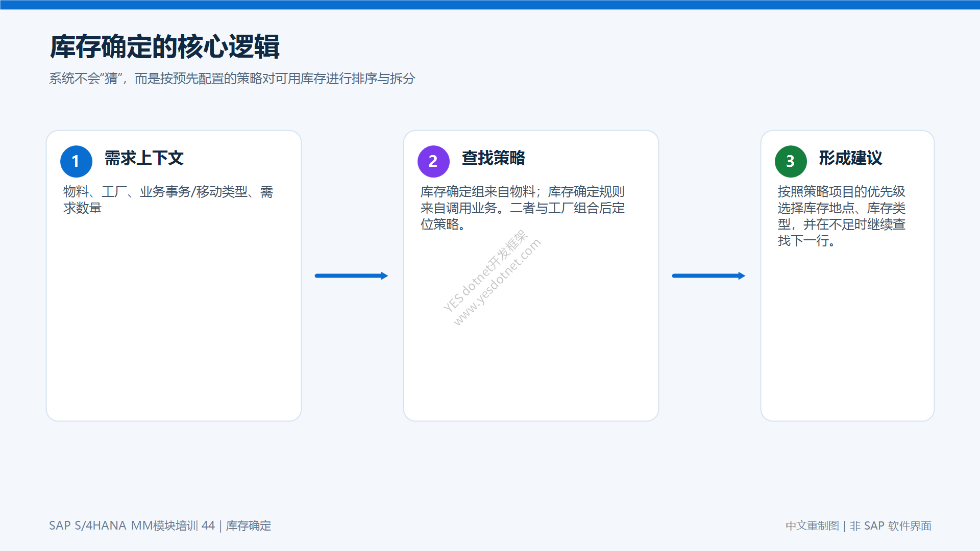Select the 查找策略 card heading

pyautogui.click(x=494, y=158)
